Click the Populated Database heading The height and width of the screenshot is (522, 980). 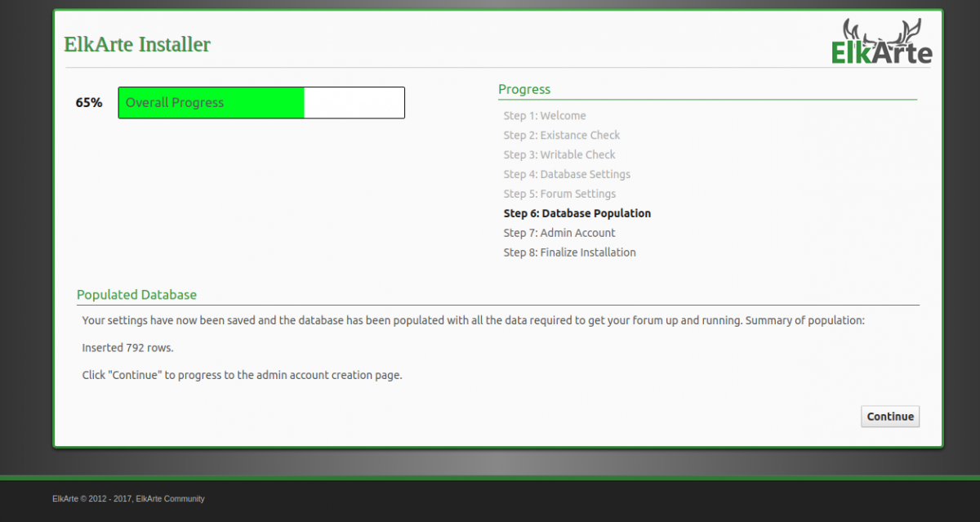click(136, 295)
